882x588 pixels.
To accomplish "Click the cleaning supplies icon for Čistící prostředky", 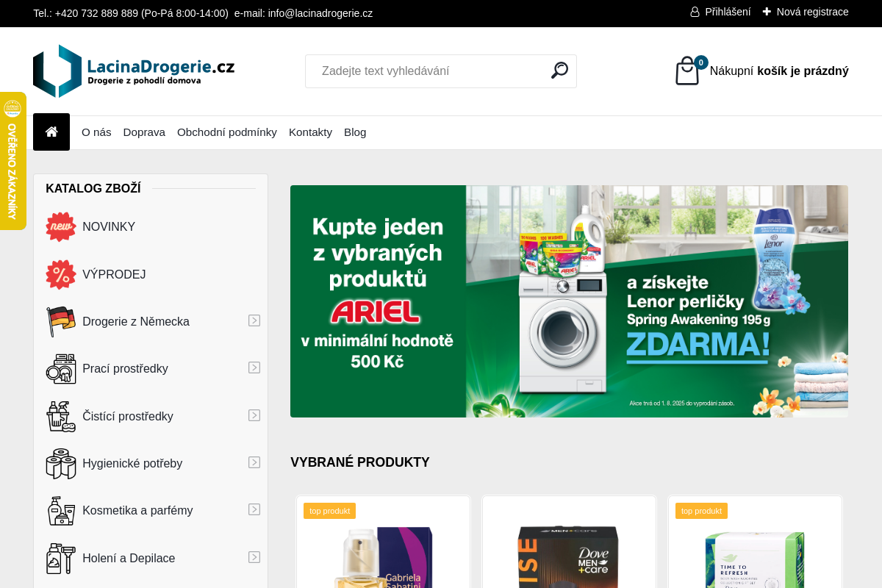I will pyautogui.click(x=61, y=416).
